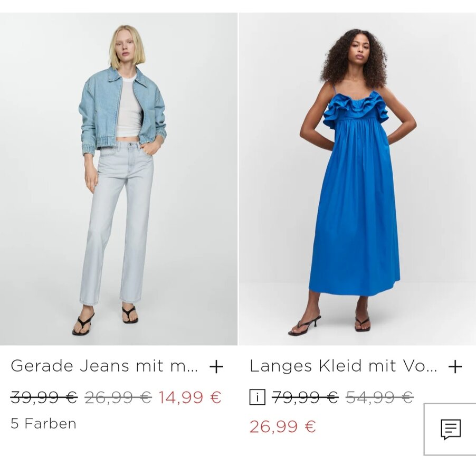Tap the plus icon beside Gerade Jeans
The height and width of the screenshot is (475, 476).
click(216, 367)
